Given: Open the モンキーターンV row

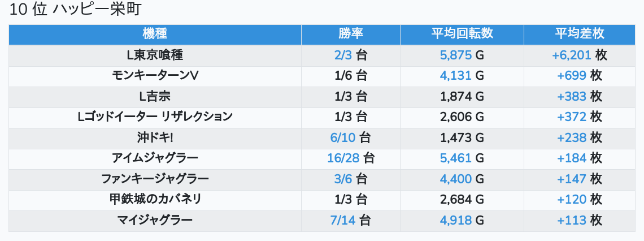Looking at the screenshot, I should tap(322, 76).
